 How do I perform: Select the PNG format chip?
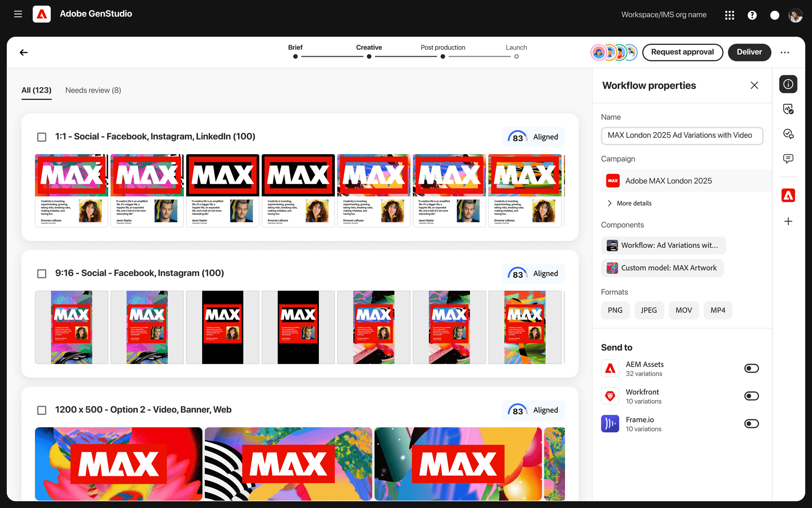click(615, 310)
